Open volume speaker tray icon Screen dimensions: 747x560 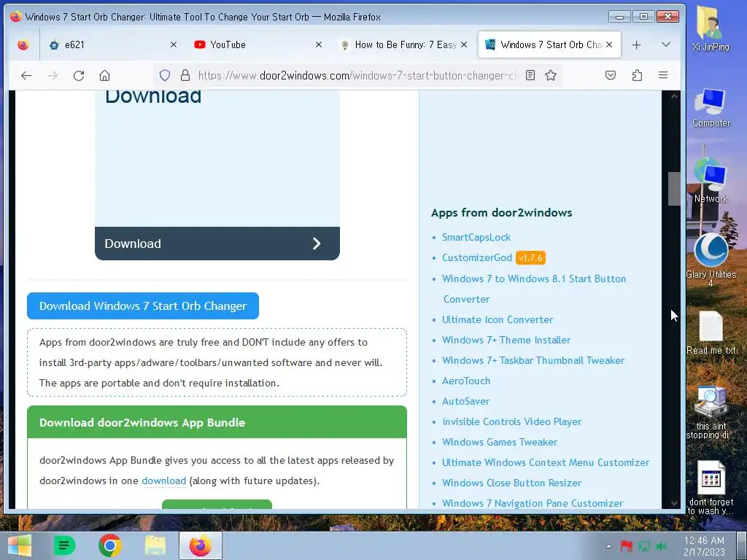pyautogui.click(x=662, y=546)
